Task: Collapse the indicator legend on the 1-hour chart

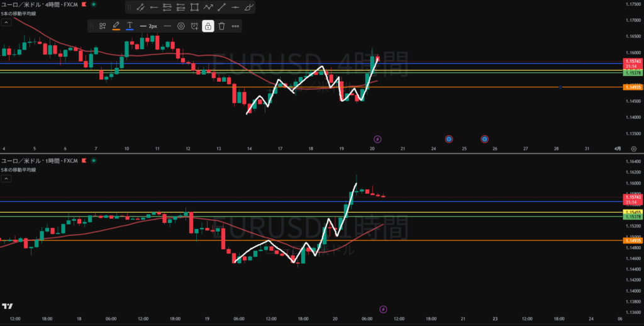Action: pos(6,179)
